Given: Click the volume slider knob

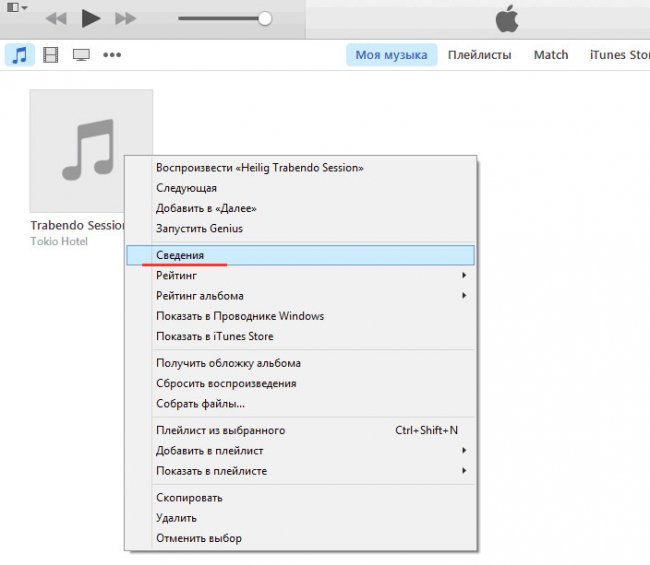Looking at the screenshot, I should (264, 18).
